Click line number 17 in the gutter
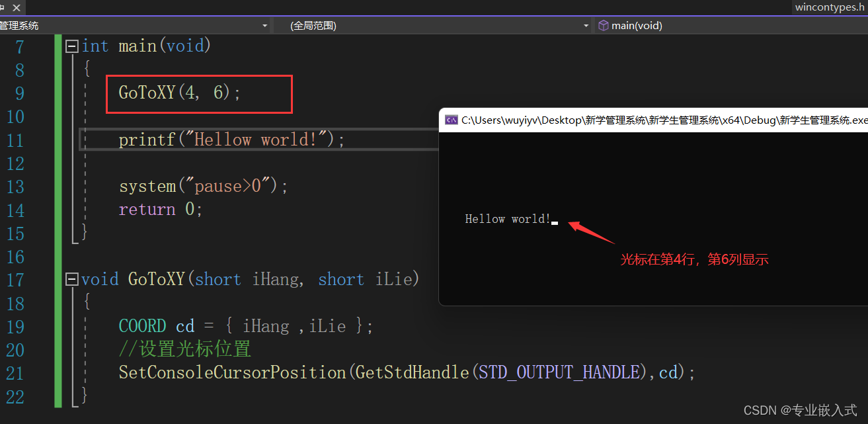This screenshot has height=424, width=868. [15, 280]
